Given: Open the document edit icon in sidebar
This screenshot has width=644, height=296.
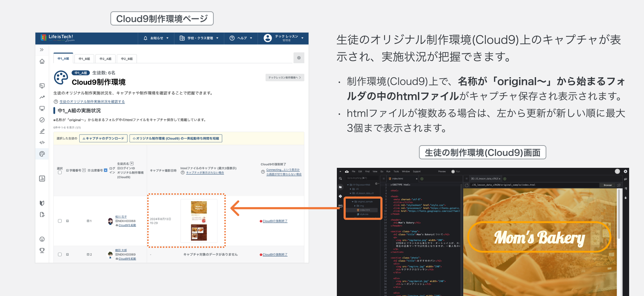Looking at the screenshot, I should (x=42, y=215).
